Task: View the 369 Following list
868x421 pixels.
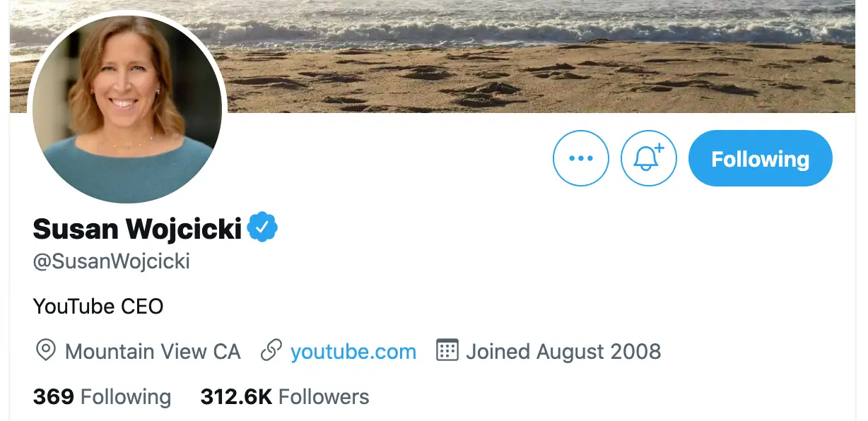Action: coord(102,397)
